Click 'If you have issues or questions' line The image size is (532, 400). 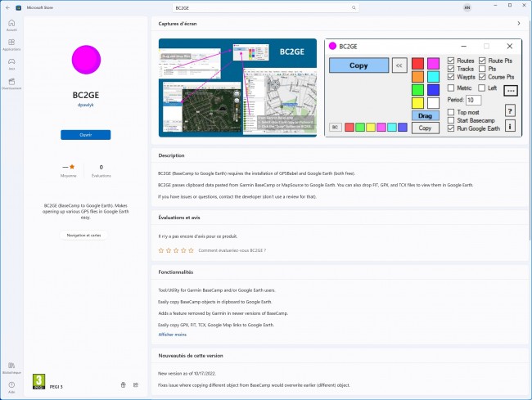[x=237, y=196]
